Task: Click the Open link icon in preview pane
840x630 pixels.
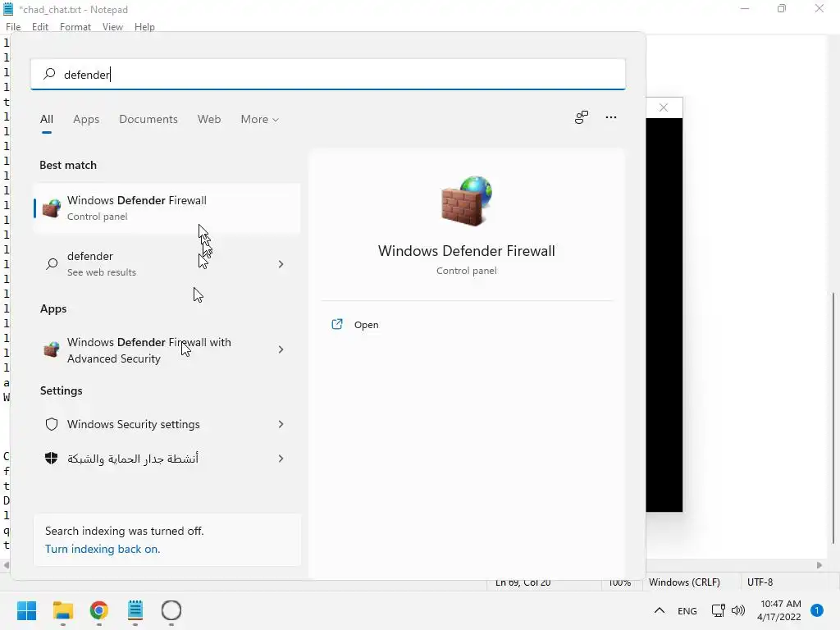Action: 337,324
